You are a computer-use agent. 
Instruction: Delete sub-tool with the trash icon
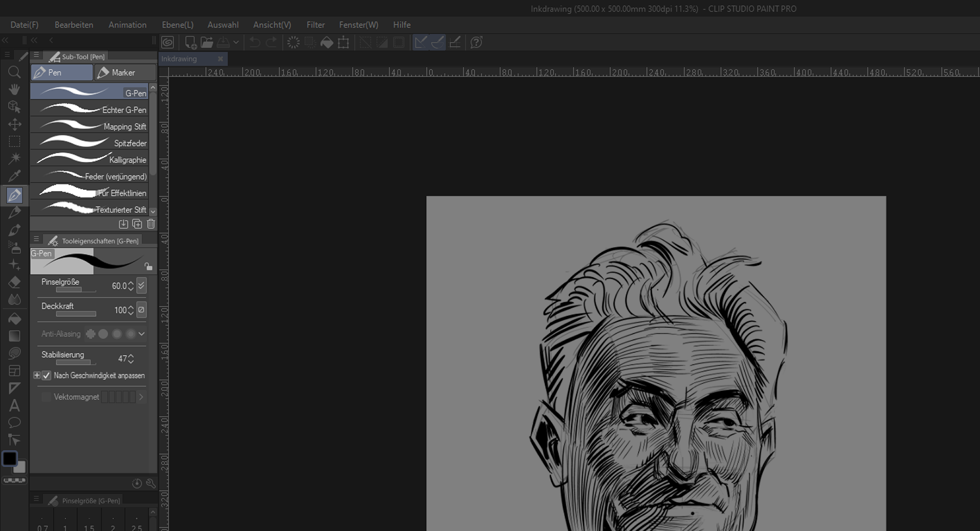151,224
